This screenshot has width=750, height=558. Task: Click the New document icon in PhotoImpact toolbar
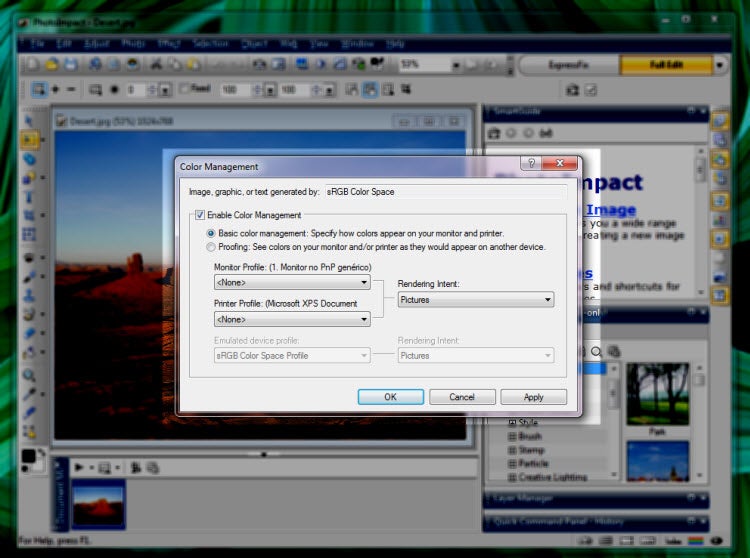point(32,64)
